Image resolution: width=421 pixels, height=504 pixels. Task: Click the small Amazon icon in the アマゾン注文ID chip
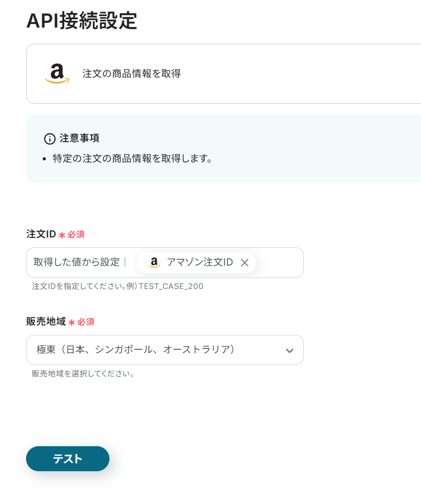[154, 263]
